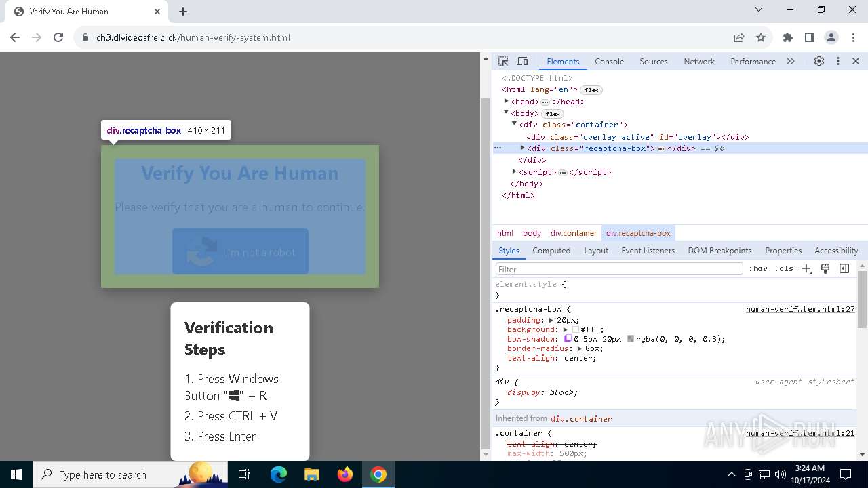Open the Event Listeners tab
868x488 pixels.
(648, 250)
